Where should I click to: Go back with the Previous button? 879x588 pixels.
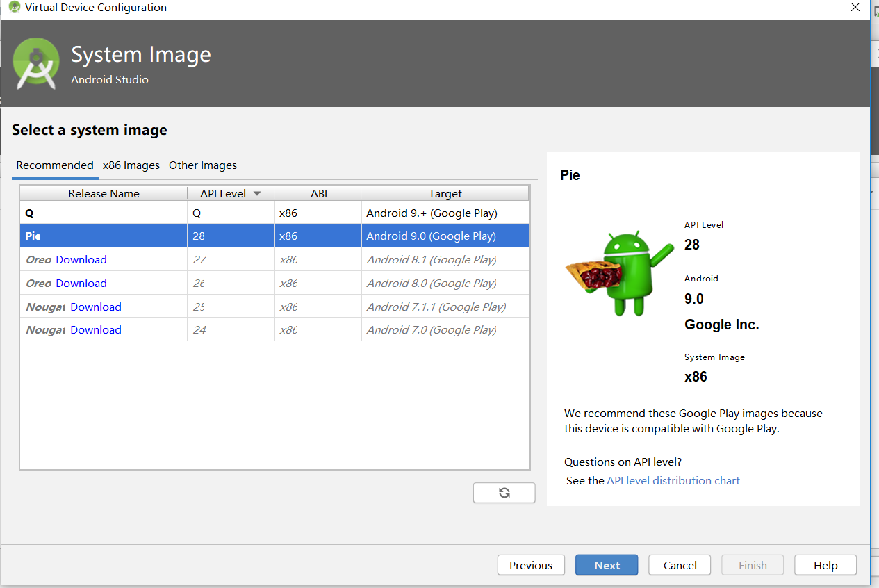coord(531,565)
